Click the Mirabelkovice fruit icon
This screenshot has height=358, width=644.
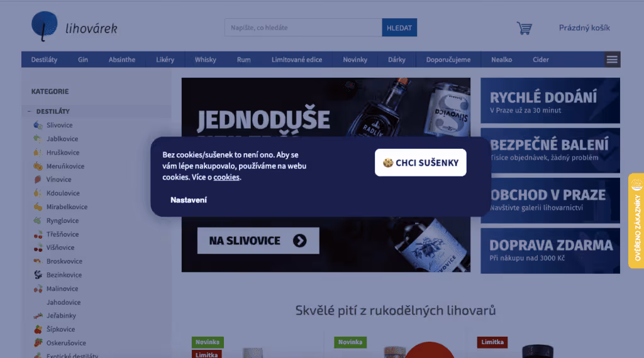point(38,207)
